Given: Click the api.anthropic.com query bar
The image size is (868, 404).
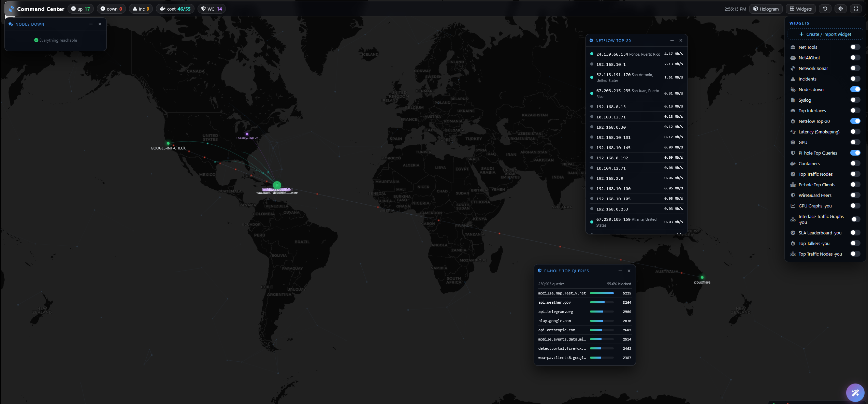Looking at the screenshot, I should coord(602,330).
